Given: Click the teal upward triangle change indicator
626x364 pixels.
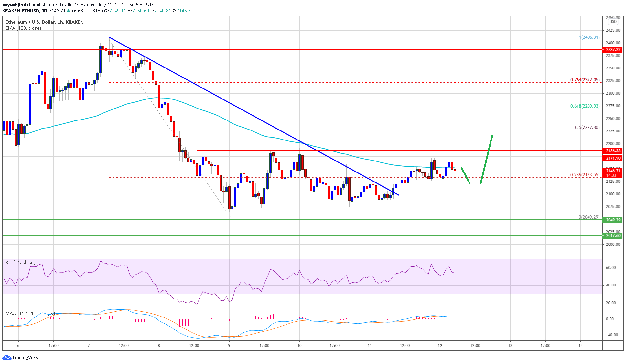Looking at the screenshot, I should click(x=69, y=10).
